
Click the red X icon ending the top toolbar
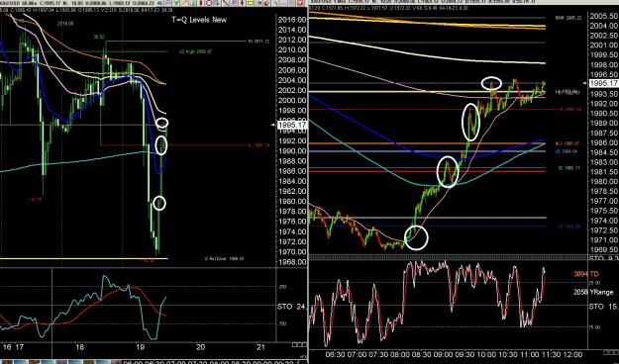[x=300, y=3]
